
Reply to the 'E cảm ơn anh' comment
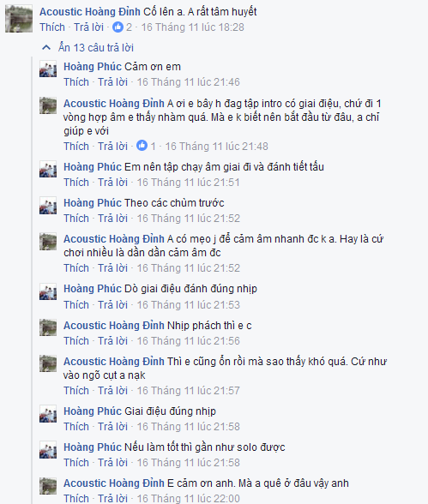point(113,499)
